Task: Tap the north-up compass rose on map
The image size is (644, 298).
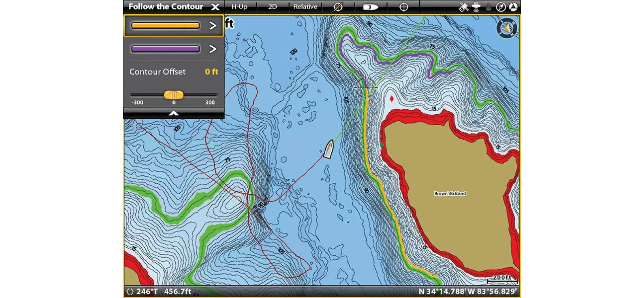Action: [x=507, y=28]
